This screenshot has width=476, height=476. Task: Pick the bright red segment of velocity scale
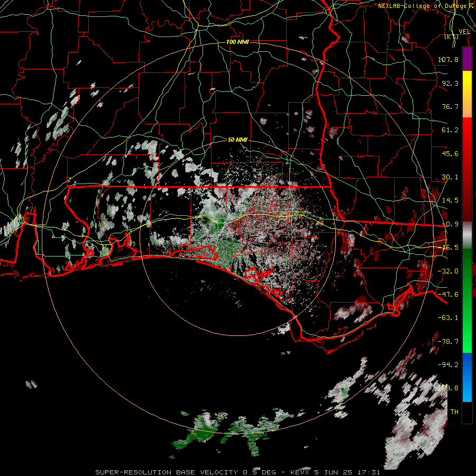click(467, 130)
